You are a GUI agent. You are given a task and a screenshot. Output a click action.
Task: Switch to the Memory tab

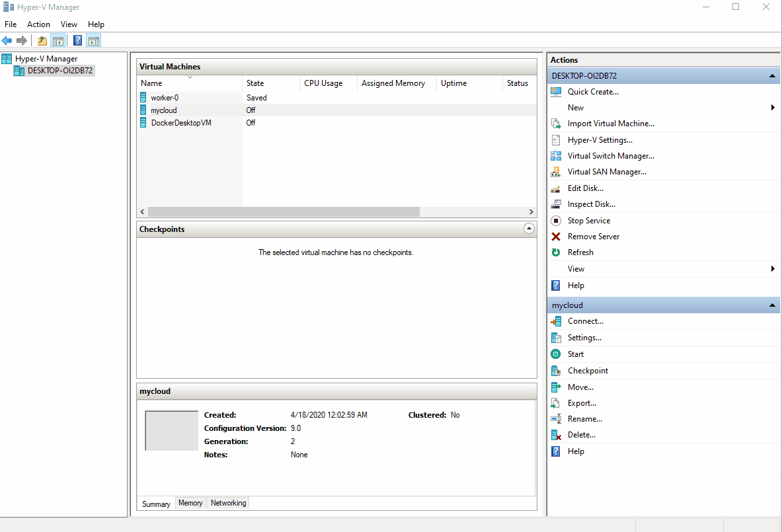[x=190, y=502]
